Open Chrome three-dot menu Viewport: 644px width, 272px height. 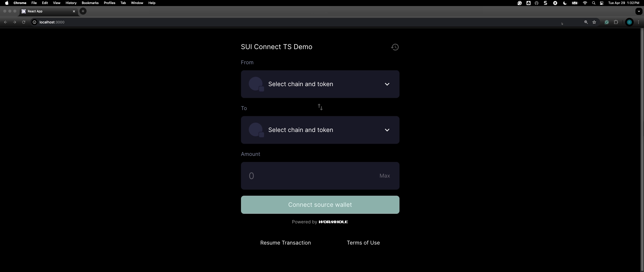(x=638, y=22)
